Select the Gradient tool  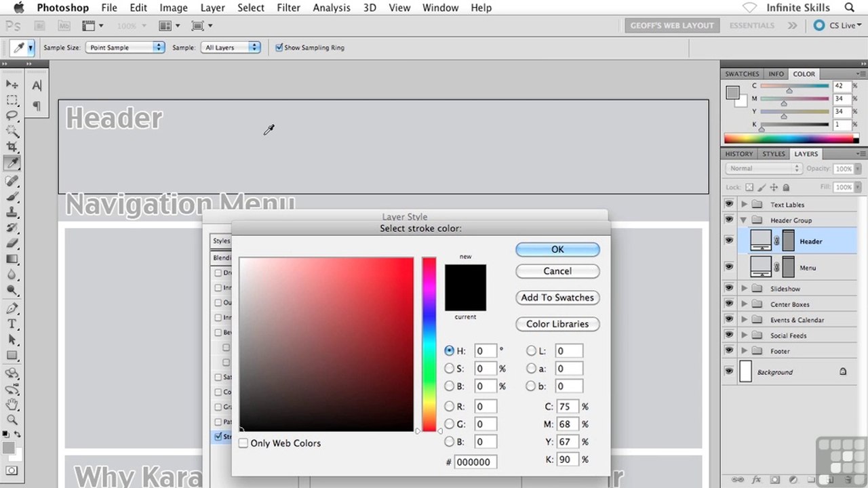point(12,258)
